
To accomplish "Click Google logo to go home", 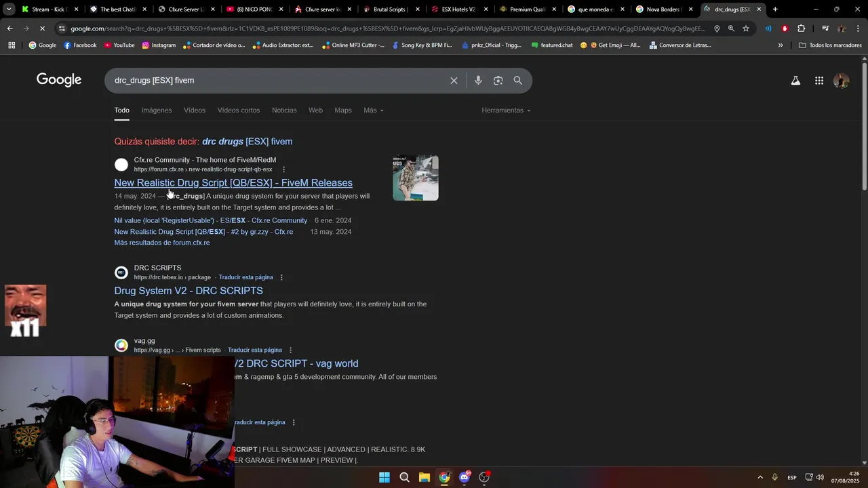I will (x=59, y=80).
